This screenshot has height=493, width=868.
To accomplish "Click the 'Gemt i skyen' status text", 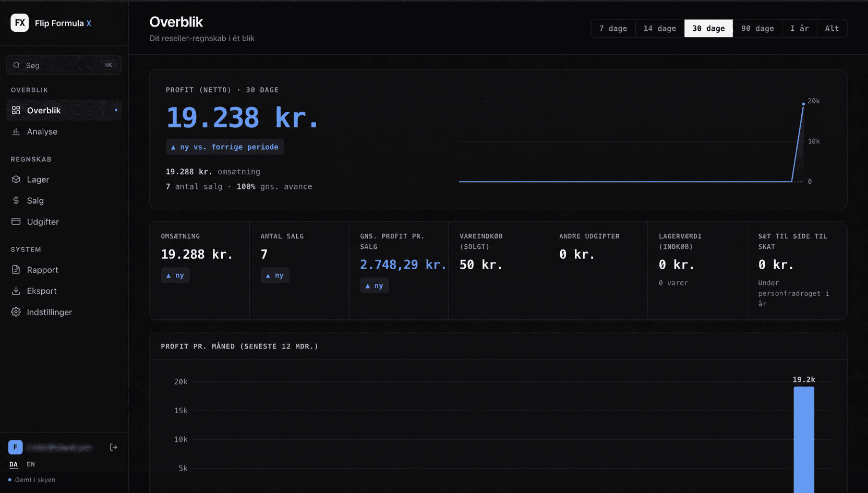I will pos(35,480).
